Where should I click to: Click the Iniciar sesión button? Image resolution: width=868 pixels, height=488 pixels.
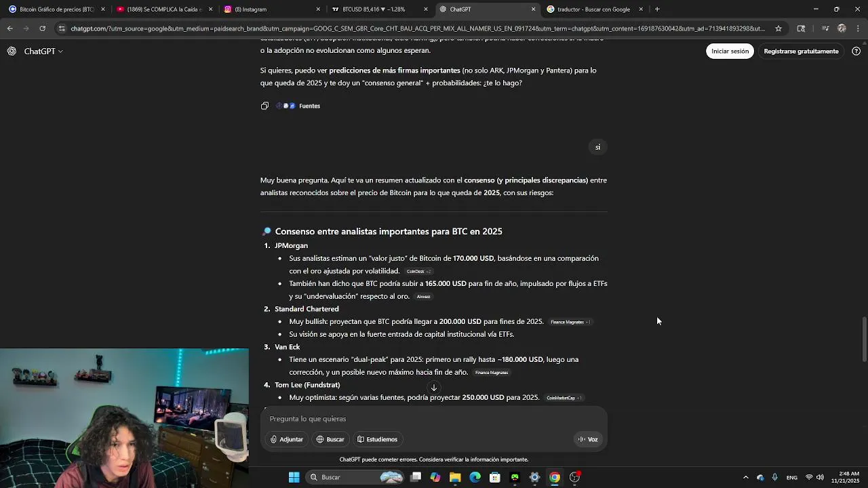tap(730, 52)
